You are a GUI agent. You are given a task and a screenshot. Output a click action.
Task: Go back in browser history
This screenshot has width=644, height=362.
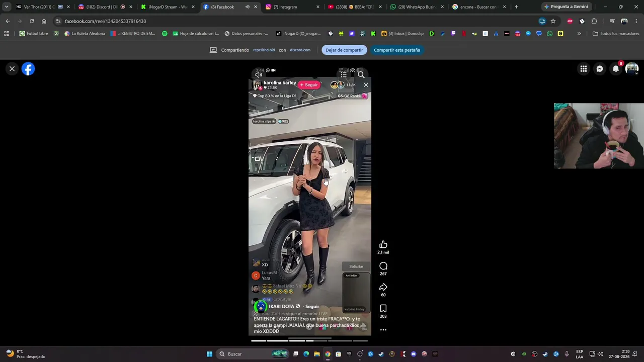tap(8, 21)
